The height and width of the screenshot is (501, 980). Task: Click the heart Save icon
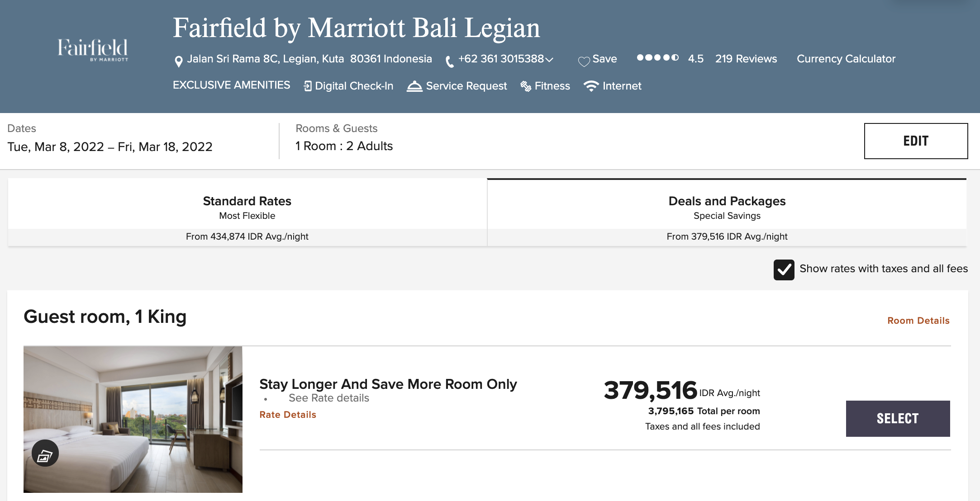584,61
